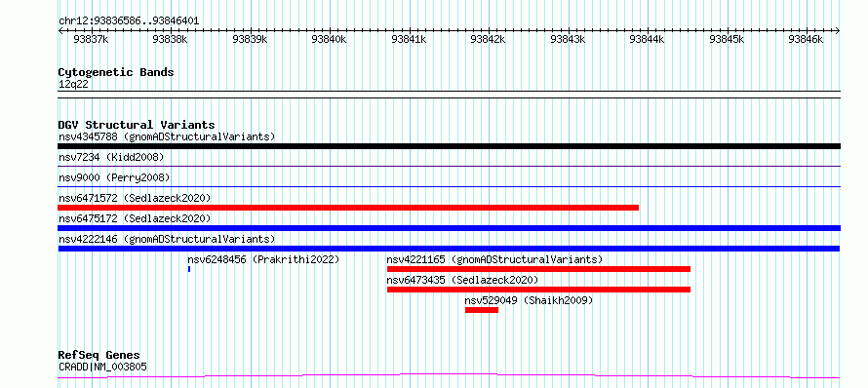The image size is (868, 388).
Task: Click the nsv6473435 red variant bar
Action: tap(538, 290)
